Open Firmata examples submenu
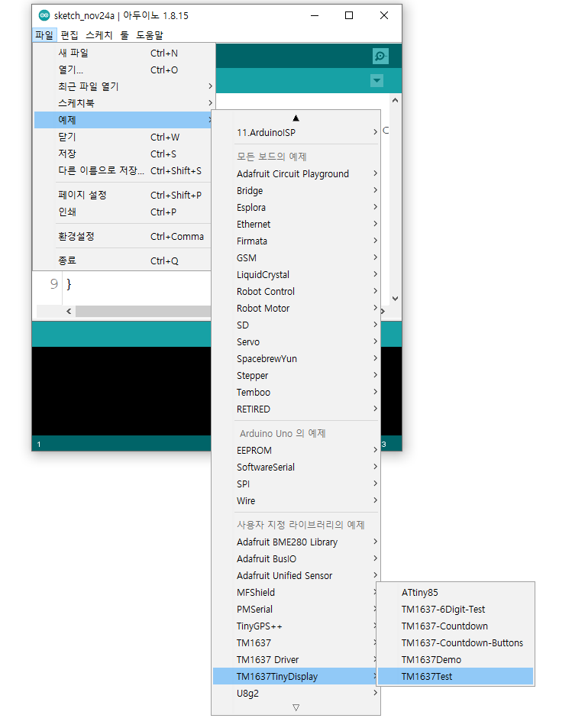Image resolution: width=572 pixels, height=728 pixels. point(296,241)
